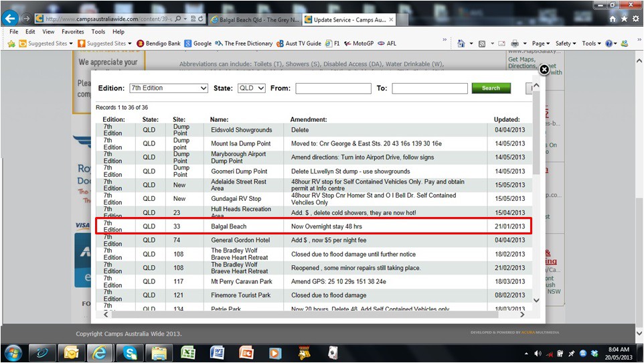The width and height of the screenshot is (644, 363).
Task: Expand the Safety menu in the command bar
Action: 566,44
